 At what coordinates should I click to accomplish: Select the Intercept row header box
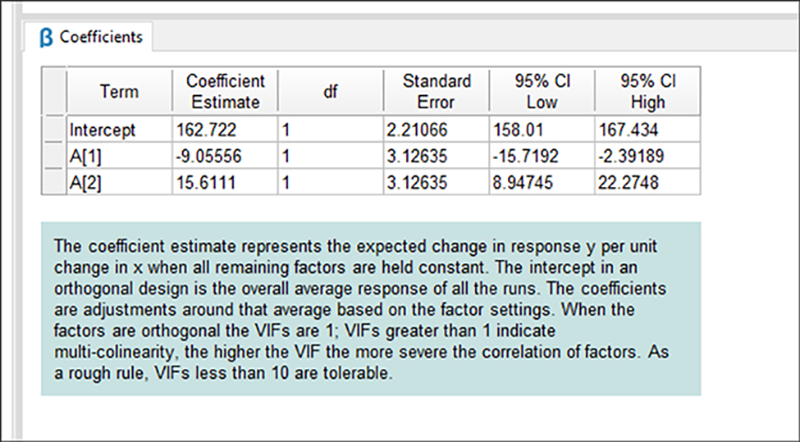coord(54,129)
